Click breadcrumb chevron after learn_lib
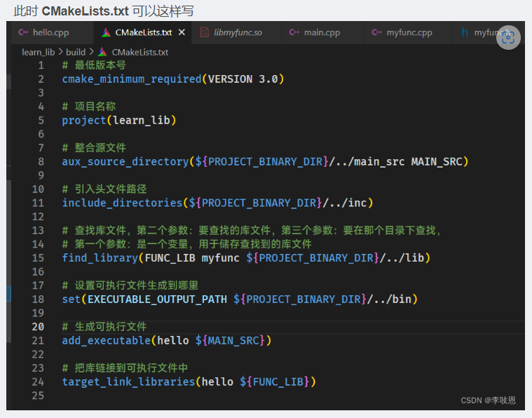 pos(60,52)
